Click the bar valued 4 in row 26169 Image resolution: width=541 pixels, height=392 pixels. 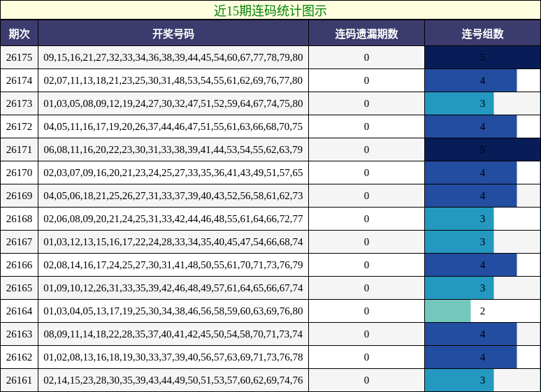pyautogui.click(x=471, y=196)
